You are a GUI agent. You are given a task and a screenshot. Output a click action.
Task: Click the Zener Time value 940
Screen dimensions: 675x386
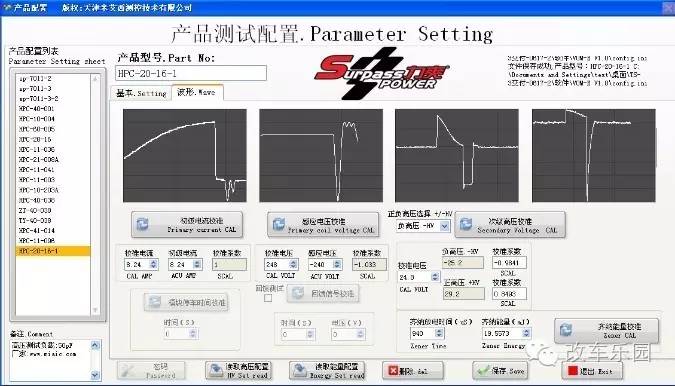tap(423, 333)
